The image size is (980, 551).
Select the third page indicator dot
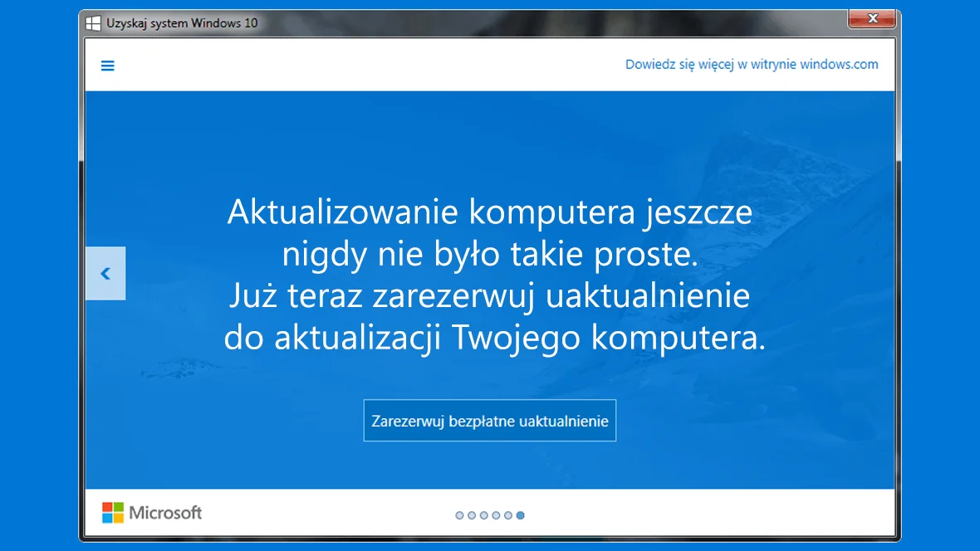(483, 515)
